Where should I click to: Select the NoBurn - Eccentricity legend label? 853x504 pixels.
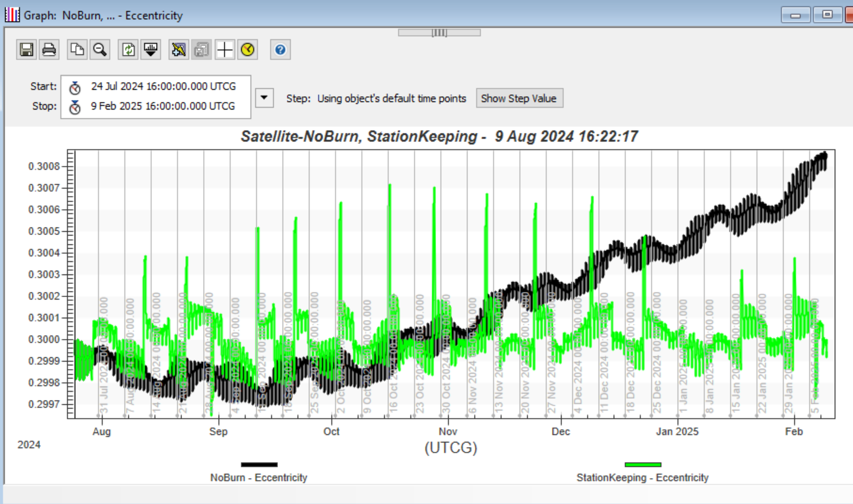pos(259,478)
